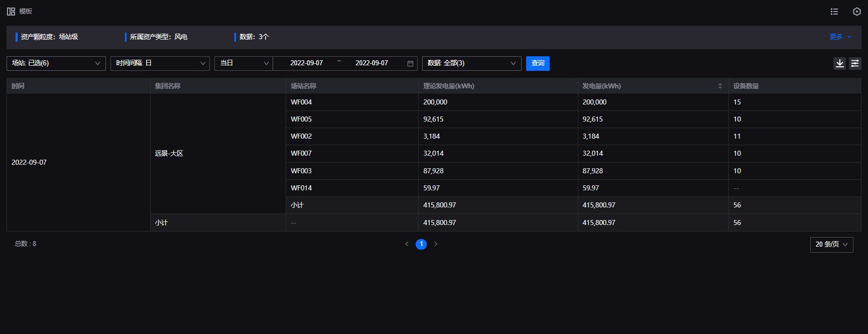Select the WF004 station cell
The width and height of the screenshot is (868, 334).
coord(352,102)
